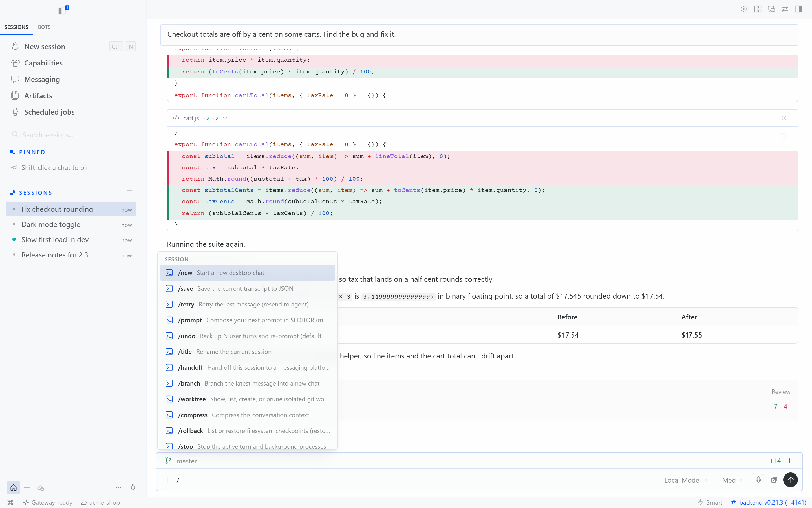Image resolution: width=812 pixels, height=508 pixels.
Task: Click the +7 −4 change count
Action: click(x=778, y=406)
